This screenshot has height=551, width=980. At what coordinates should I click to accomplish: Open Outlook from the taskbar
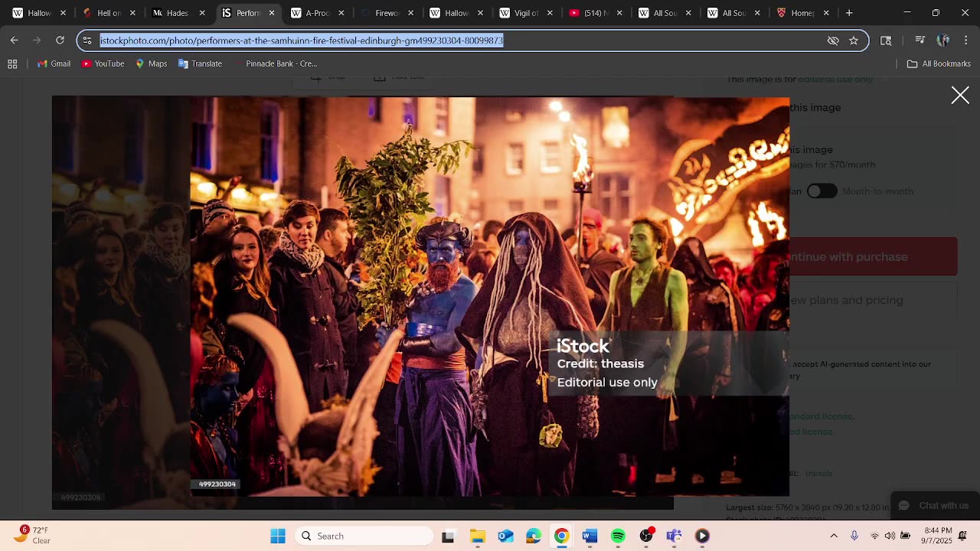[x=505, y=536]
